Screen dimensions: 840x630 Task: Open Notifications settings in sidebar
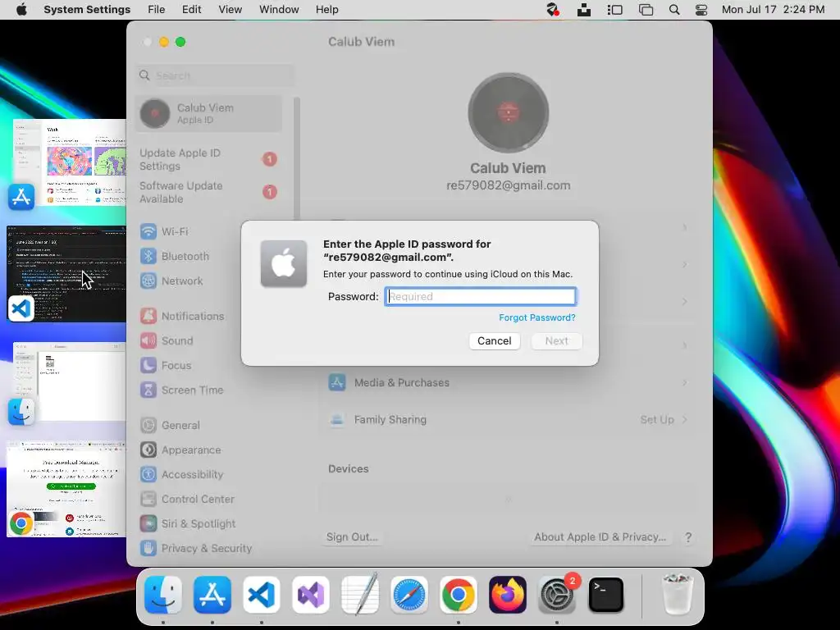click(x=181, y=316)
